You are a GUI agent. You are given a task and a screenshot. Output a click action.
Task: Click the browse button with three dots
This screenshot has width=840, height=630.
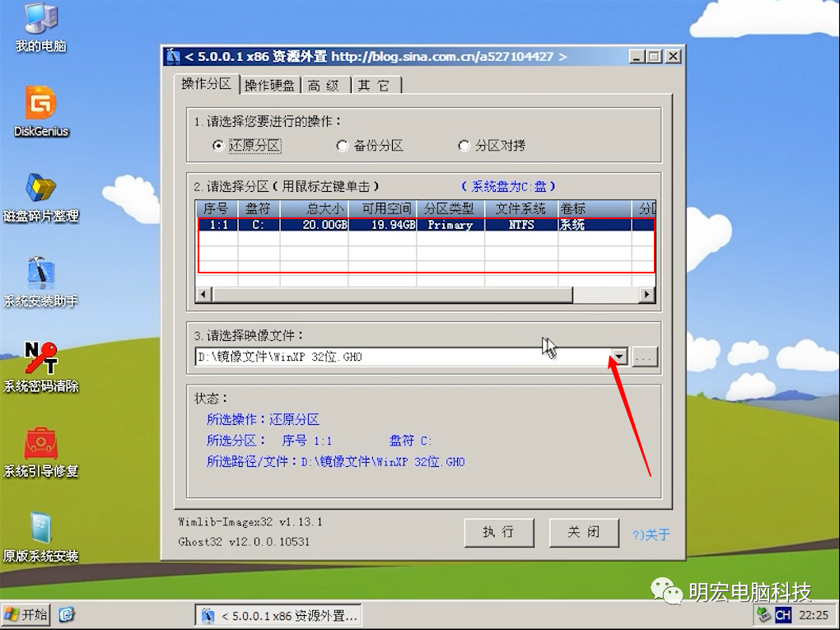coord(645,357)
